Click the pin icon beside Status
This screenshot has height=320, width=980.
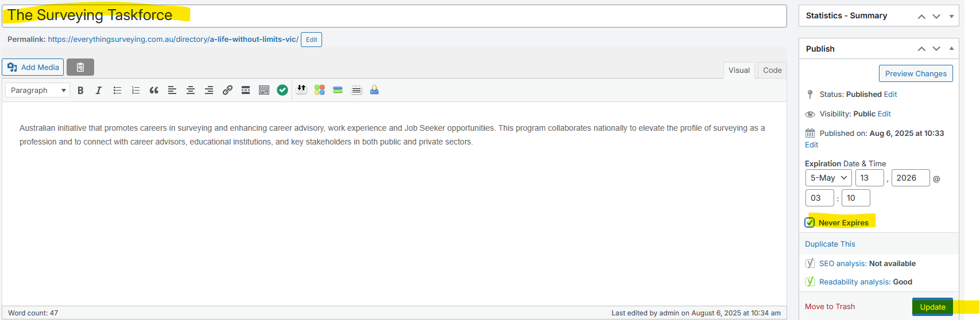coord(810,94)
